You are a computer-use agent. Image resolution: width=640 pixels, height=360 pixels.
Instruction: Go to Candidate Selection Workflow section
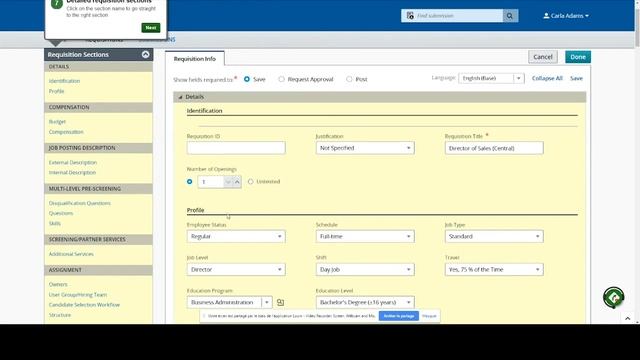[x=84, y=305]
